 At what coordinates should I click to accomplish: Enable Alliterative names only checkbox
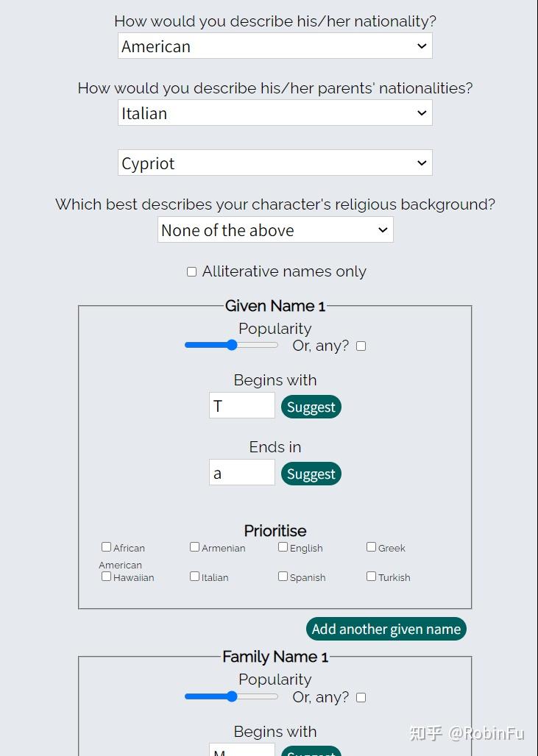(191, 272)
